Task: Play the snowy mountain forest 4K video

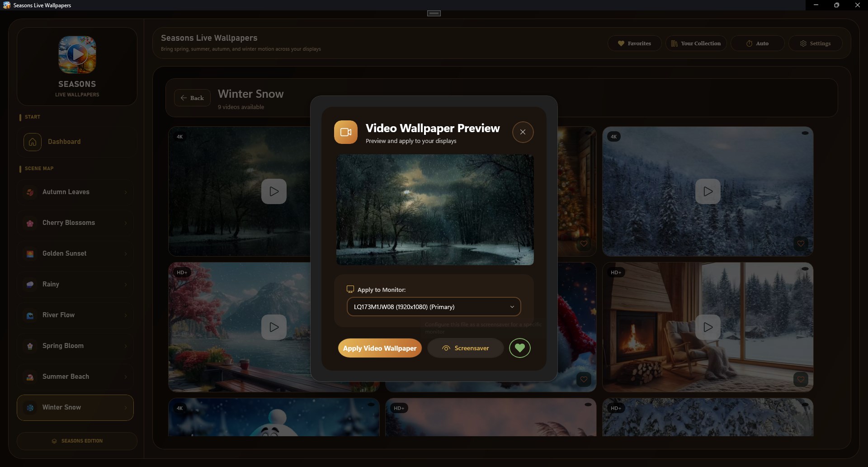Action: coord(708,191)
